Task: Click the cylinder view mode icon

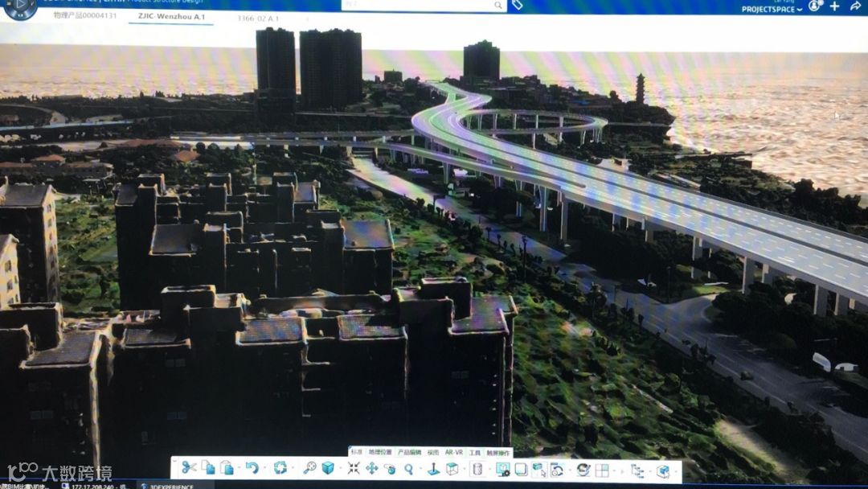Action: tap(477, 470)
